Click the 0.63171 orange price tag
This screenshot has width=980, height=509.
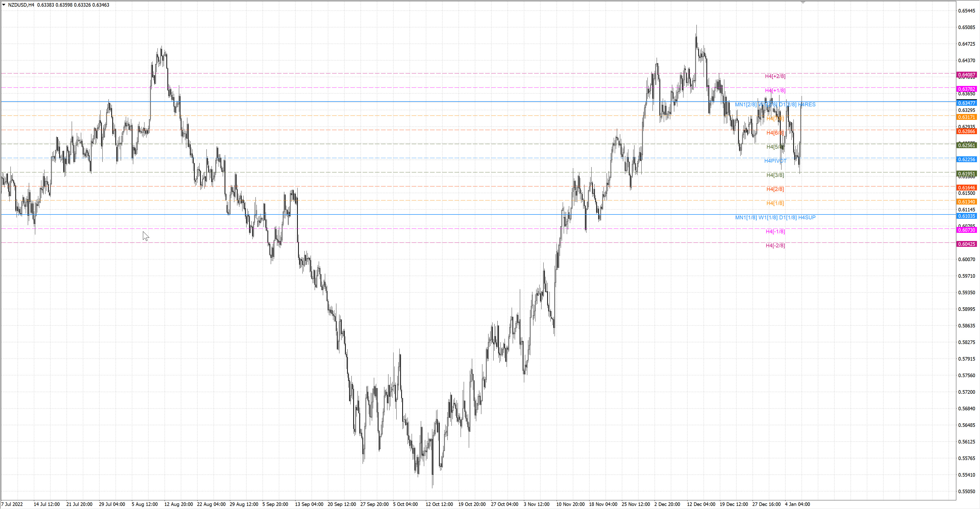click(x=966, y=117)
